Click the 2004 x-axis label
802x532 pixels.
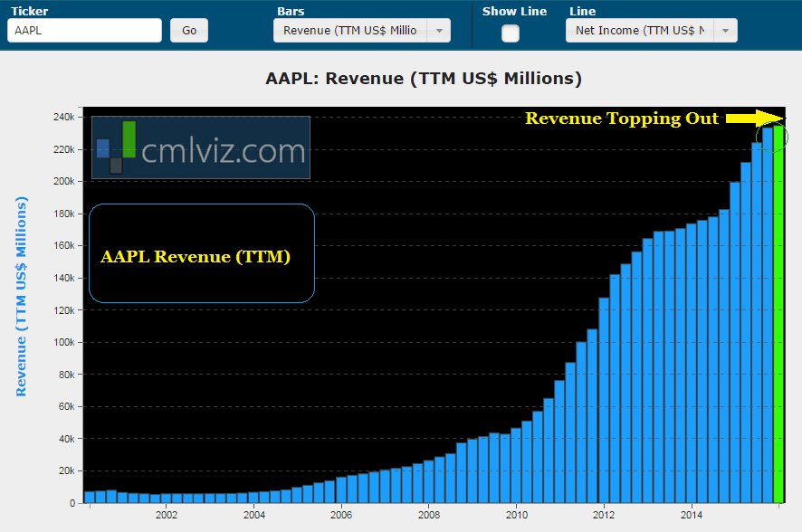(253, 515)
